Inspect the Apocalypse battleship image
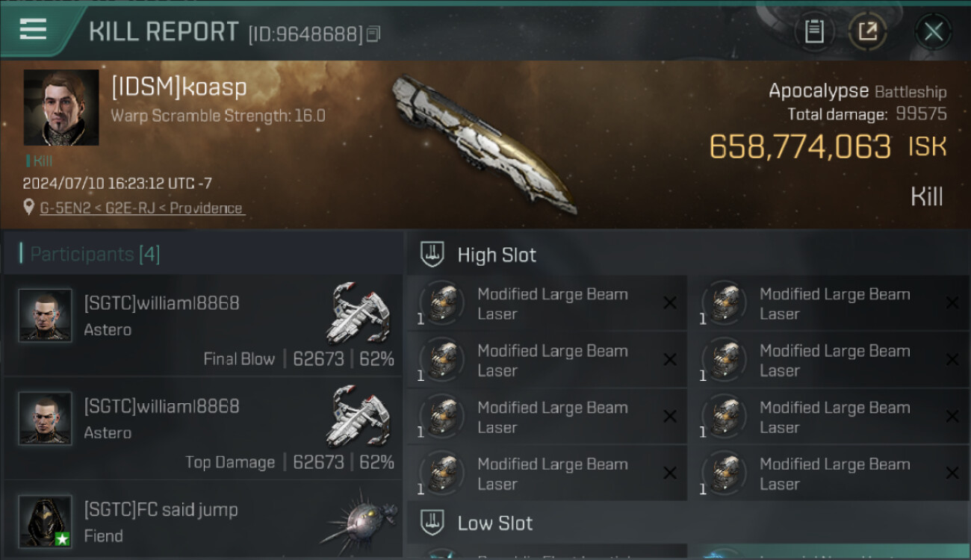 click(x=485, y=143)
